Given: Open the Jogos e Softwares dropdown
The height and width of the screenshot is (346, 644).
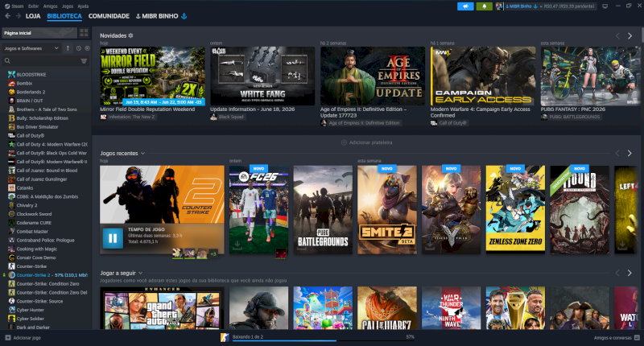Looking at the screenshot, I should (x=31, y=48).
